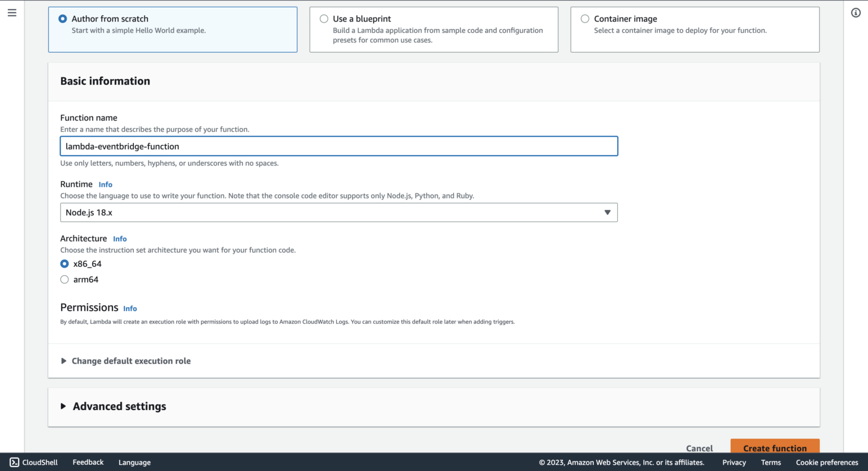Select the 'Container image' option

pos(585,18)
